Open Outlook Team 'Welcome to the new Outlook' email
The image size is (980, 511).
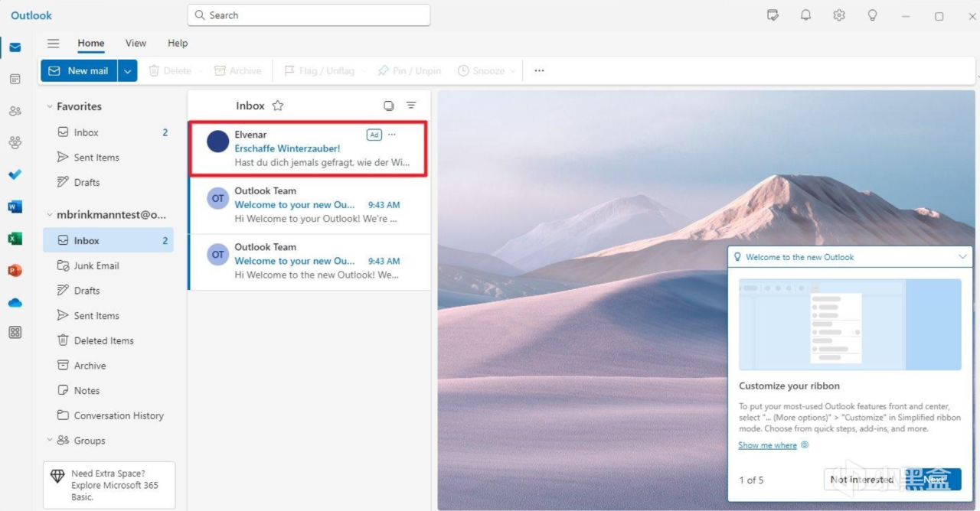309,262
